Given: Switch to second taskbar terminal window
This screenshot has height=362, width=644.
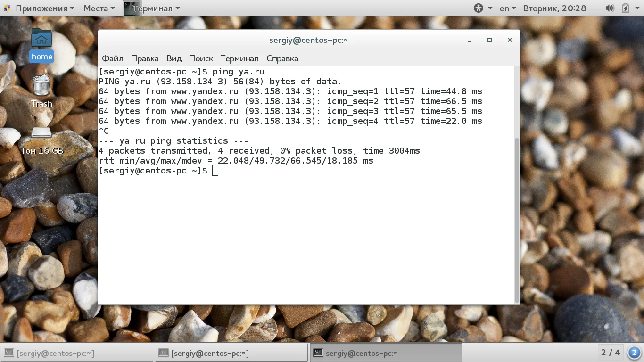Looking at the screenshot, I should pos(231,353).
